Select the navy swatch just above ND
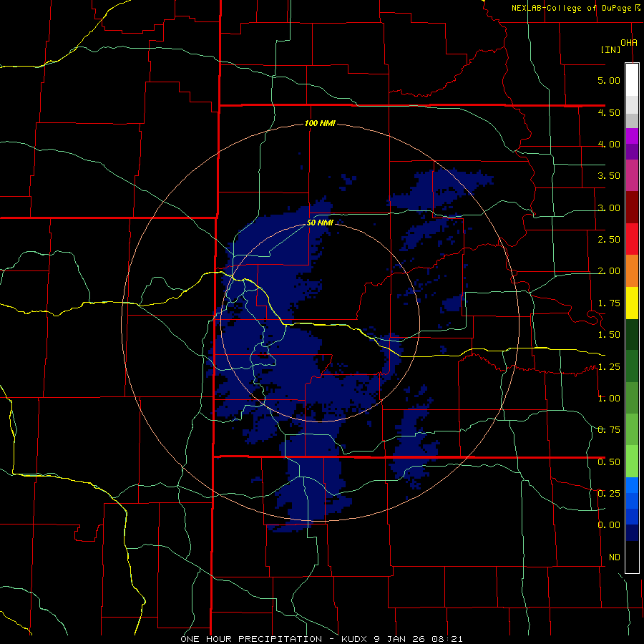Screen dimensions: 644x644 click(x=632, y=533)
